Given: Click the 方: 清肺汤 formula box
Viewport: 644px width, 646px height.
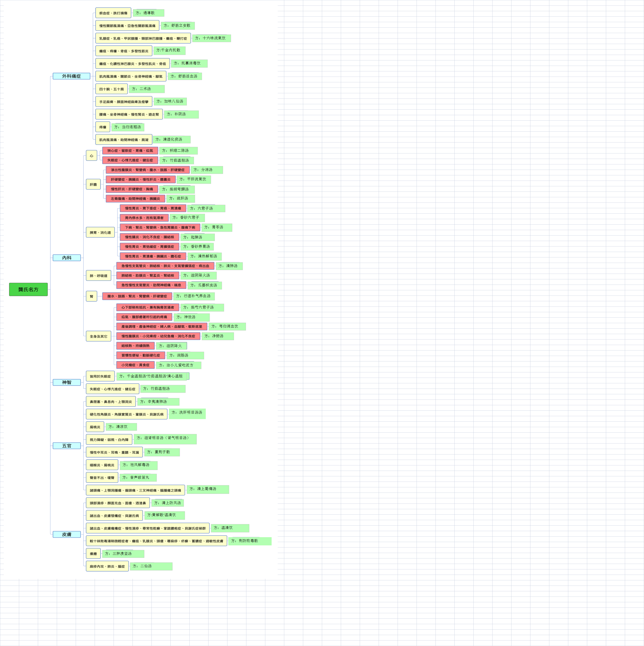Looking at the screenshot, I should (x=229, y=266).
